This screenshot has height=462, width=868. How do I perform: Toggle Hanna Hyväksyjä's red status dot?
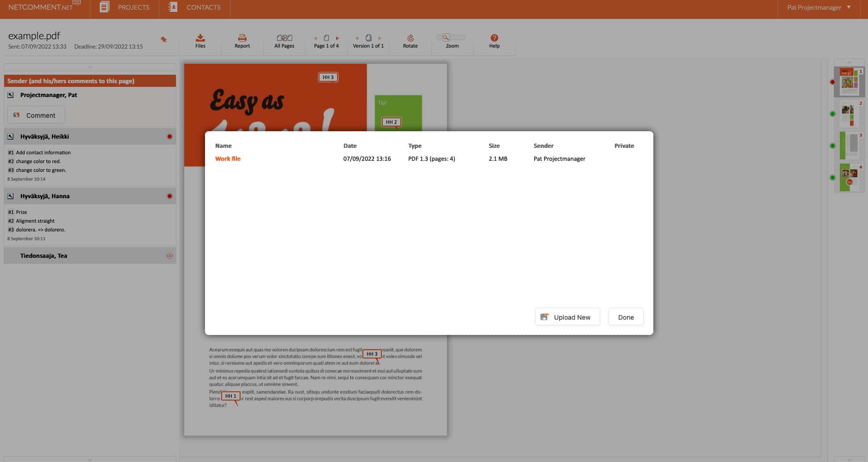tap(169, 196)
